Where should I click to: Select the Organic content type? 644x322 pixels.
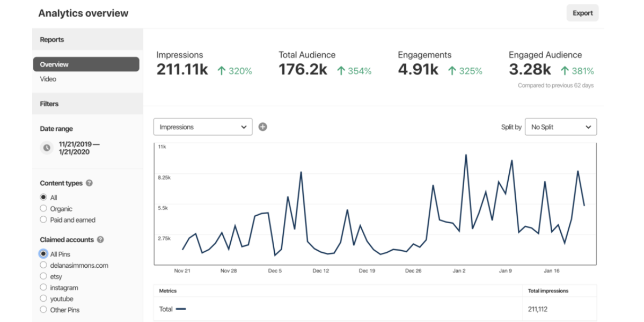click(43, 209)
